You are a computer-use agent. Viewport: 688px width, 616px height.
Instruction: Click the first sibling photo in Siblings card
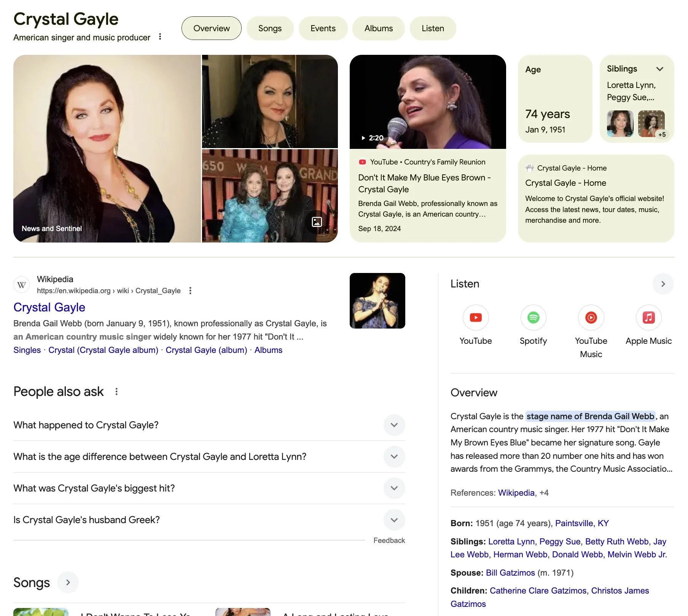click(x=620, y=124)
